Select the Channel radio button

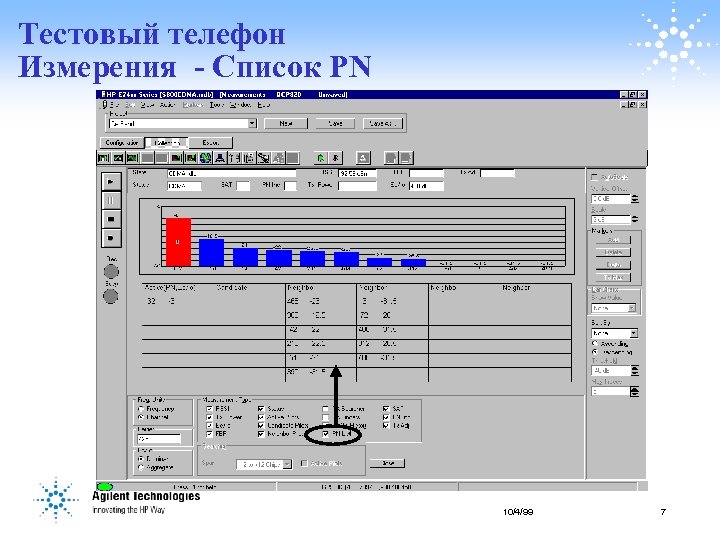141,417
